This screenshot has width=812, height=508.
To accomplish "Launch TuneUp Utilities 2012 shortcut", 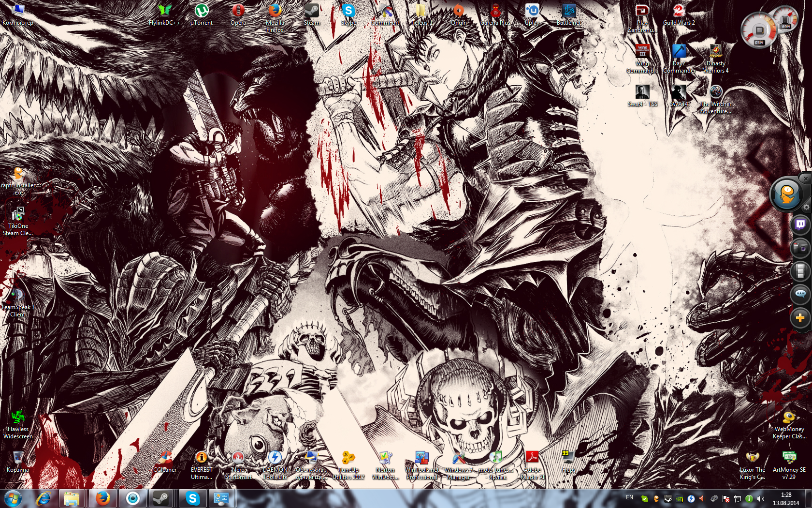I will [348, 465].
